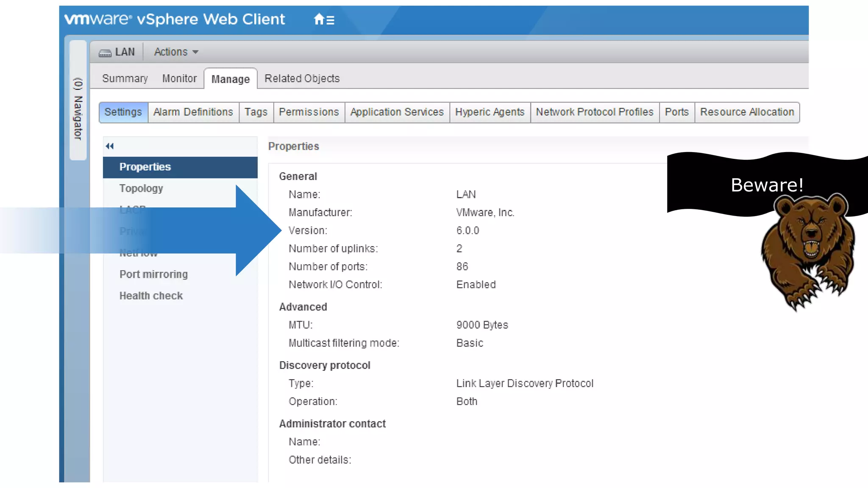Open Alarm Definitions sub-tab
The image size is (868, 488).
(x=193, y=112)
